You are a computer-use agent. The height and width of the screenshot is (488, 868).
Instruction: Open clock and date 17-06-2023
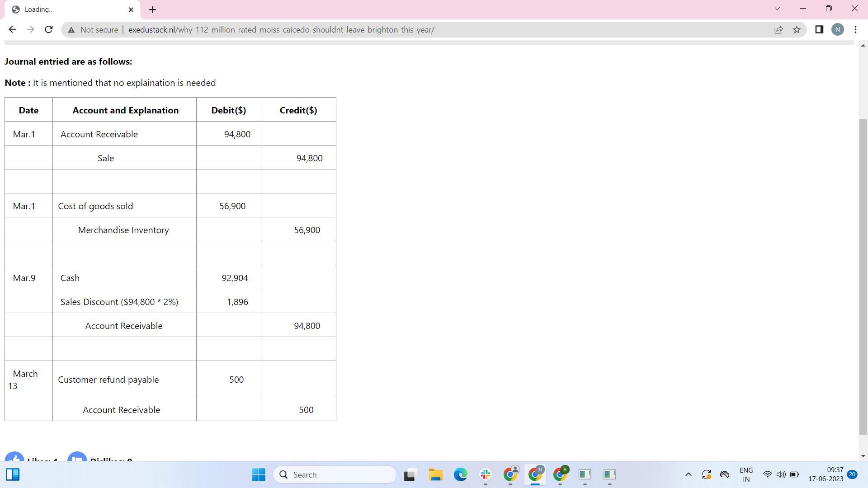pos(826,474)
